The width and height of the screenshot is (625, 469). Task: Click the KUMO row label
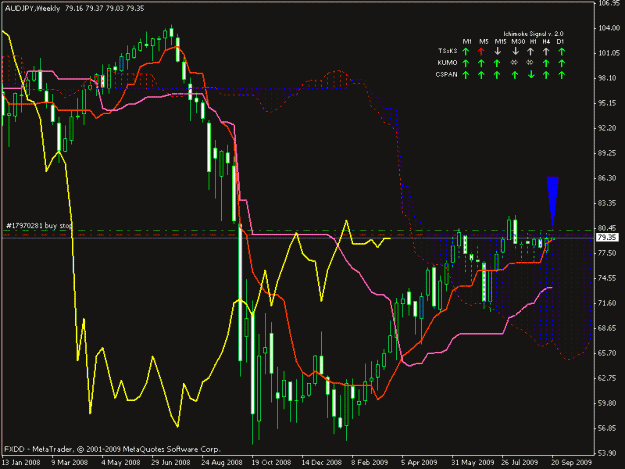pyautogui.click(x=447, y=63)
